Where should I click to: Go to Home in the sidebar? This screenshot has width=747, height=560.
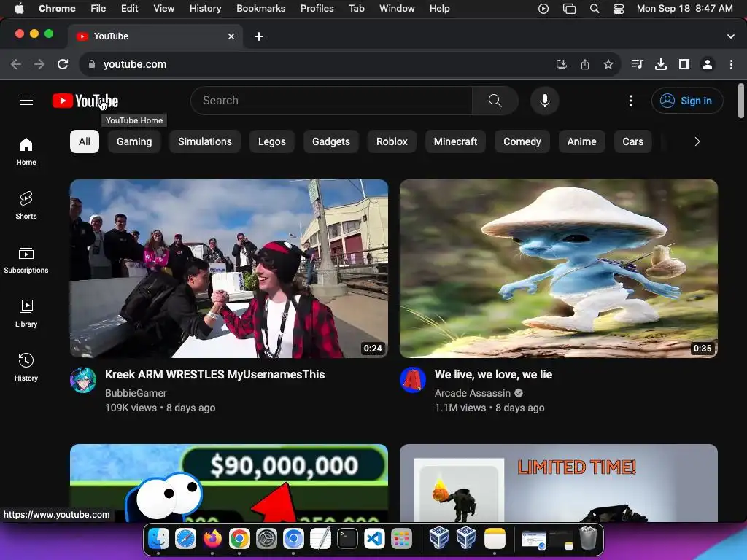point(26,152)
